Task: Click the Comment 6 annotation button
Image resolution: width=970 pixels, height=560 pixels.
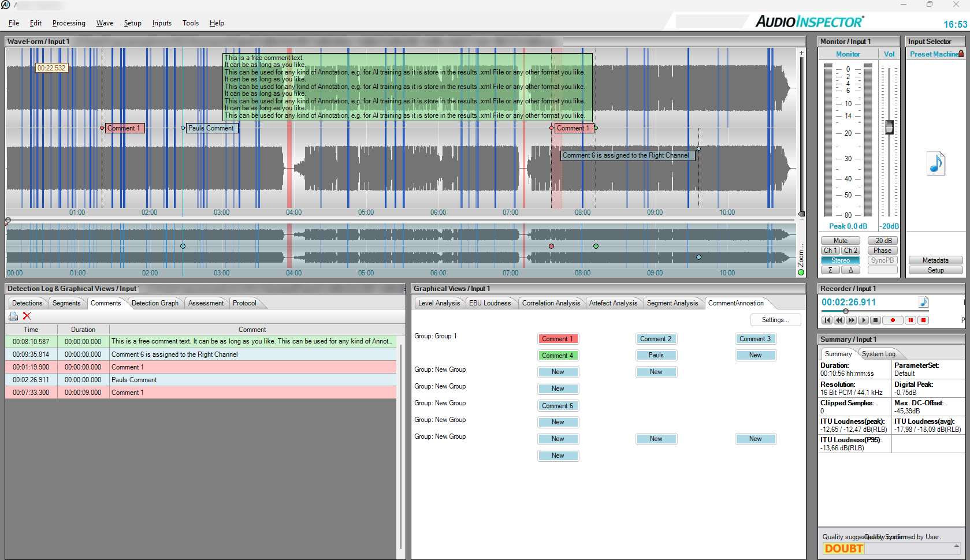Action: [558, 406]
